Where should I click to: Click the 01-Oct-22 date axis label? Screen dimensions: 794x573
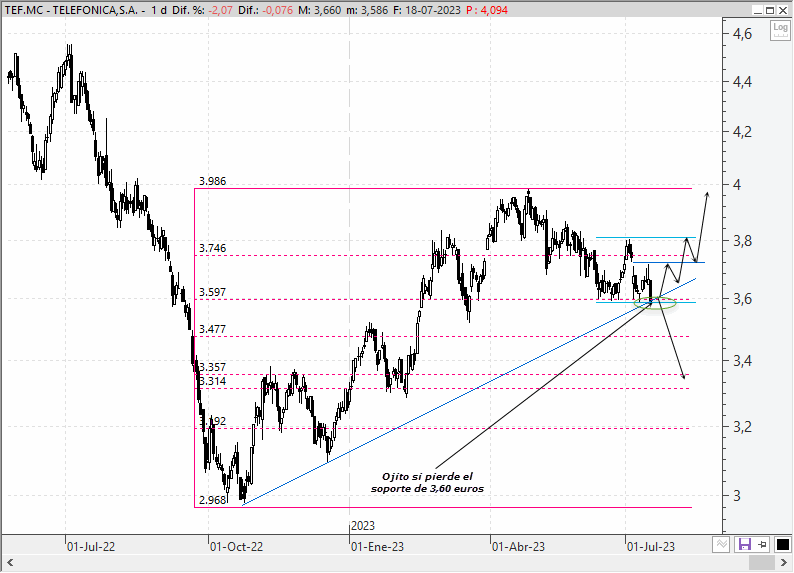point(236,547)
